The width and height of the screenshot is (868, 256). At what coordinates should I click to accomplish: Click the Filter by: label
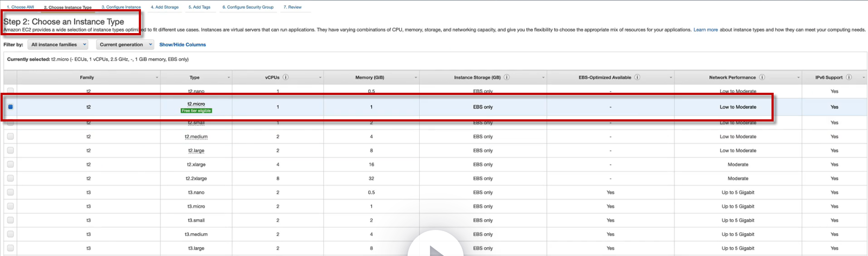[x=14, y=44]
